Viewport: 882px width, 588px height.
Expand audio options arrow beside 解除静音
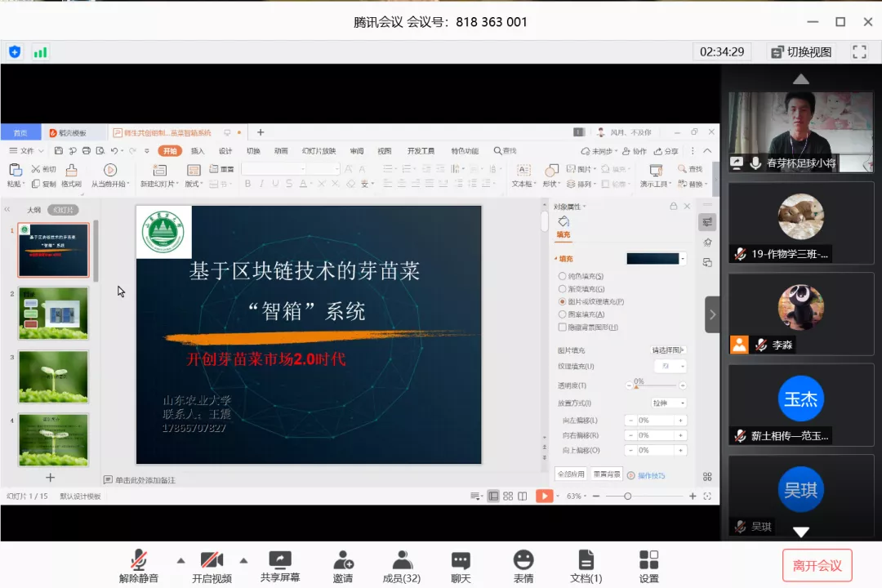(180, 560)
